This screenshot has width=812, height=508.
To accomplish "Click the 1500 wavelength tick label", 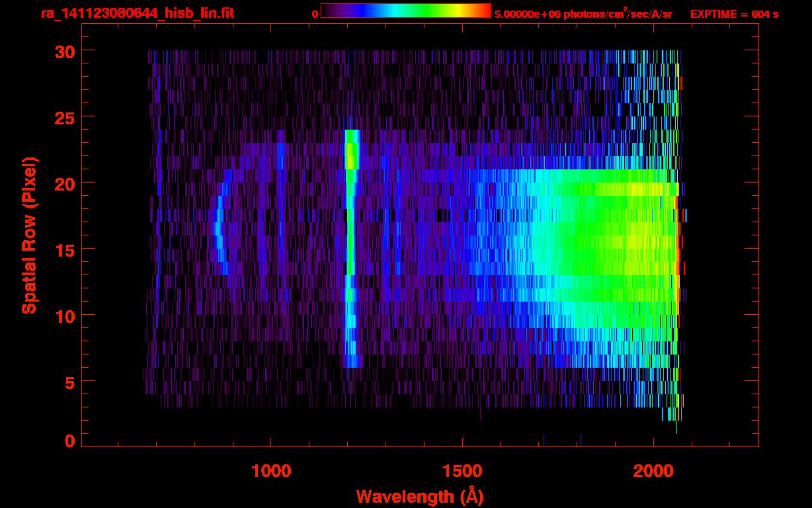I will (462, 471).
